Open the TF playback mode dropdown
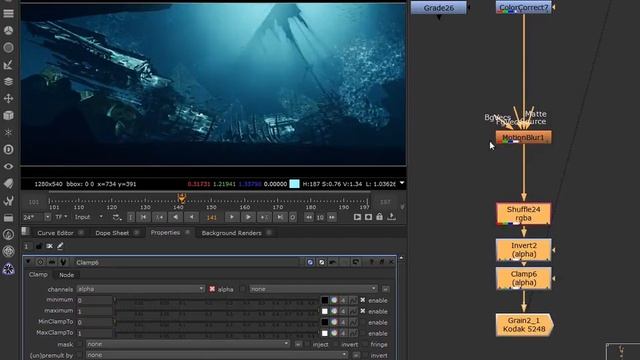 coord(61,217)
